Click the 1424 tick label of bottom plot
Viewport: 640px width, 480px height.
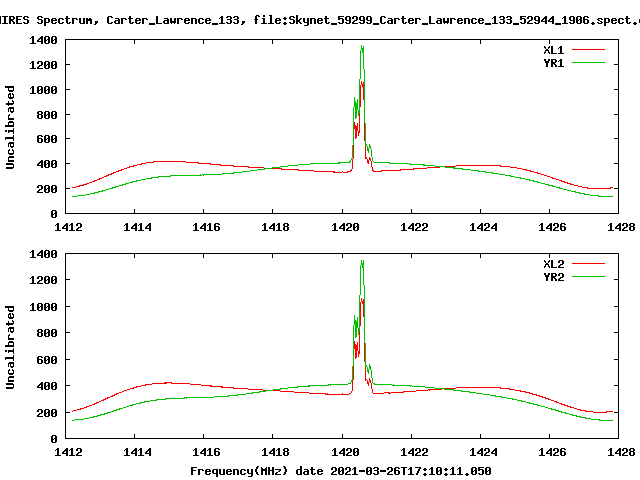(x=483, y=452)
